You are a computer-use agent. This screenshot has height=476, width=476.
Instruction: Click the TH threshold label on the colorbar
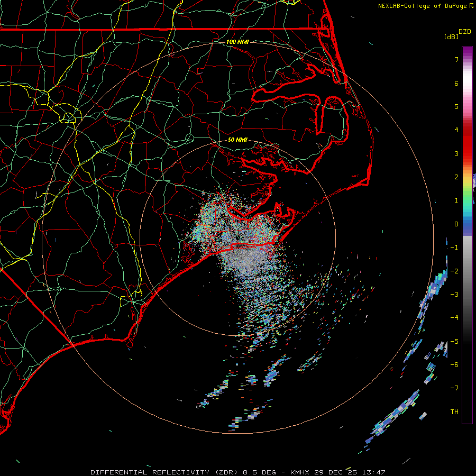(454, 412)
